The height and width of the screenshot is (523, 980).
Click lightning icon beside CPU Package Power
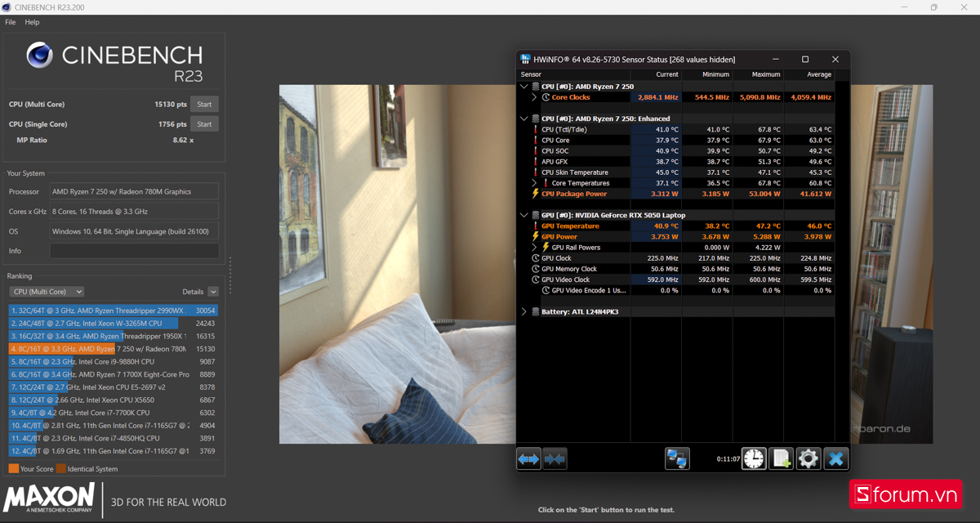536,194
